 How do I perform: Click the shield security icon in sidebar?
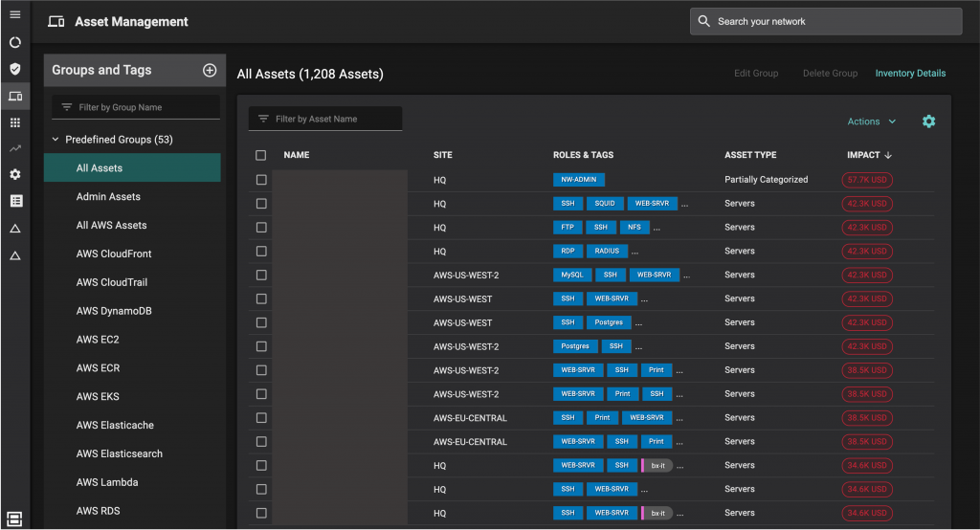tap(14, 69)
